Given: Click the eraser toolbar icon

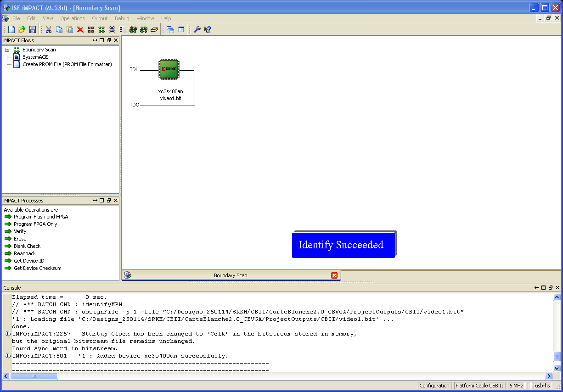Looking at the screenshot, I should [x=154, y=29].
